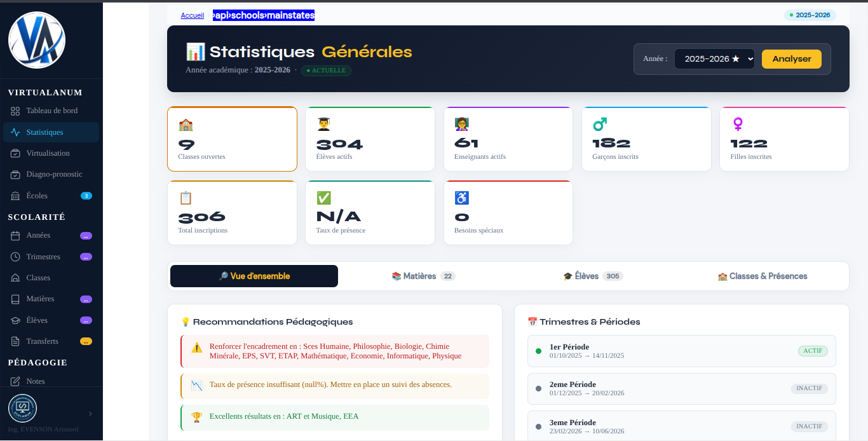This screenshot has height=441, width=868.
Task: Follow the Accueil breadcrumb link
Action: coord(193,15)
